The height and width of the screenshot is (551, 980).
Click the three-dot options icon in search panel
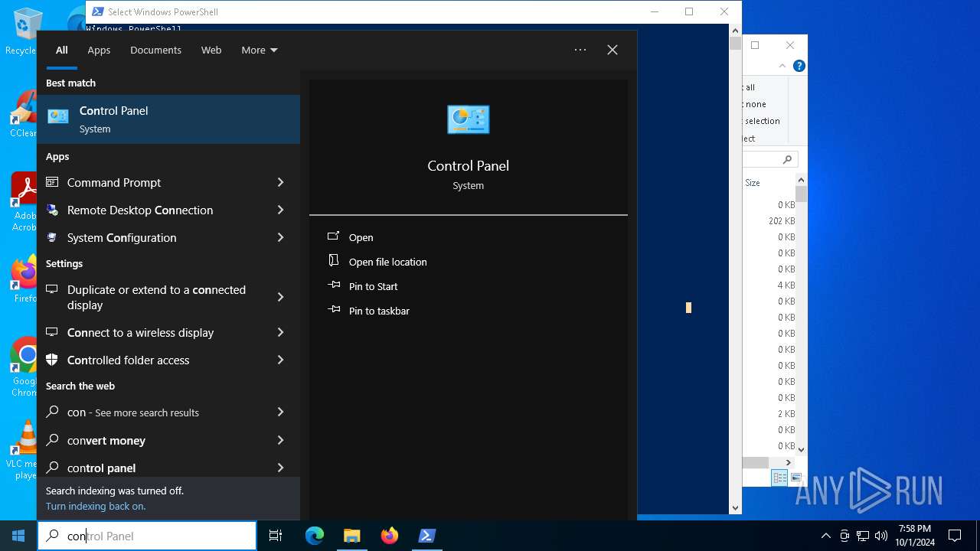580,50
